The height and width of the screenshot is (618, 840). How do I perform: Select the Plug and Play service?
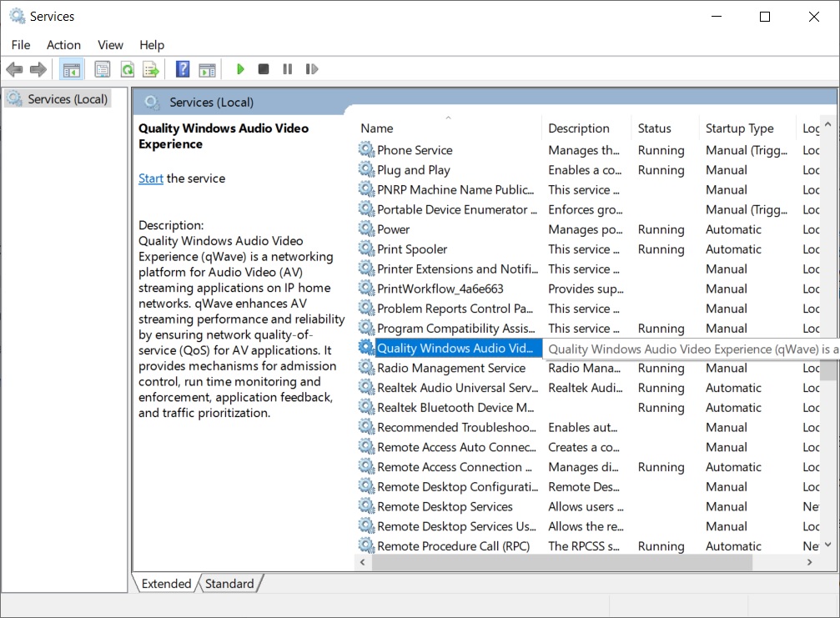(x=587, y=170)
